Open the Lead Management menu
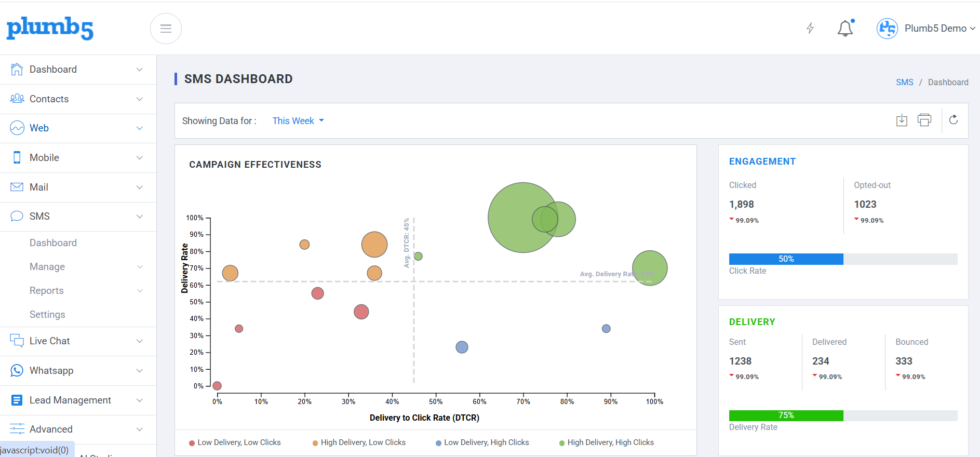Screen dimensions: 980x457 click(78, 400)
